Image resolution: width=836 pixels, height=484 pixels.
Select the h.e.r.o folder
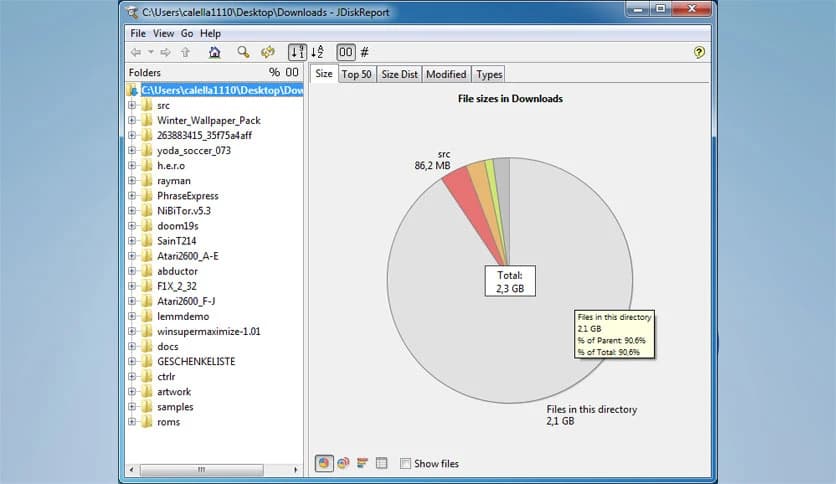(x=171, y=166)
